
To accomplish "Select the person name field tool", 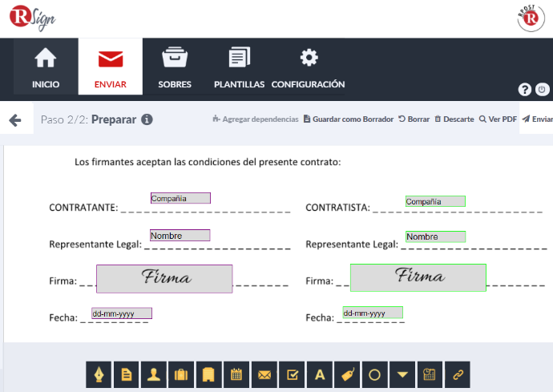I will 154,374.
